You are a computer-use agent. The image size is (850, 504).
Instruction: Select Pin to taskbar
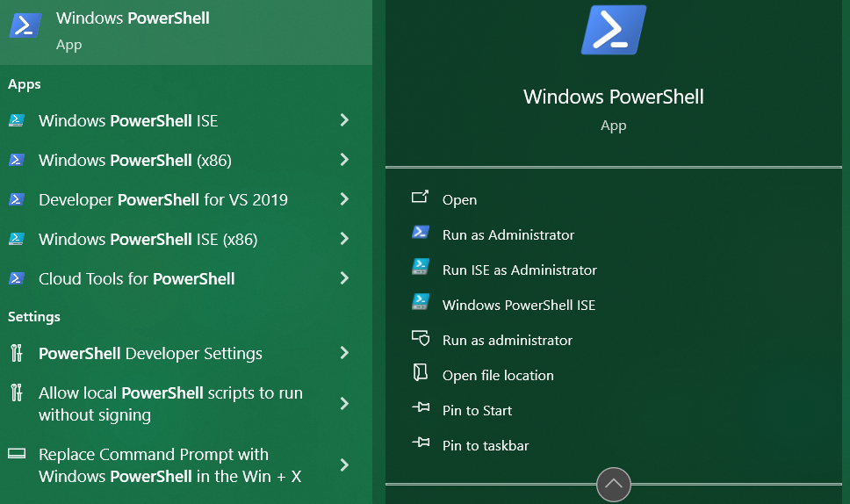tap(486, 446)
